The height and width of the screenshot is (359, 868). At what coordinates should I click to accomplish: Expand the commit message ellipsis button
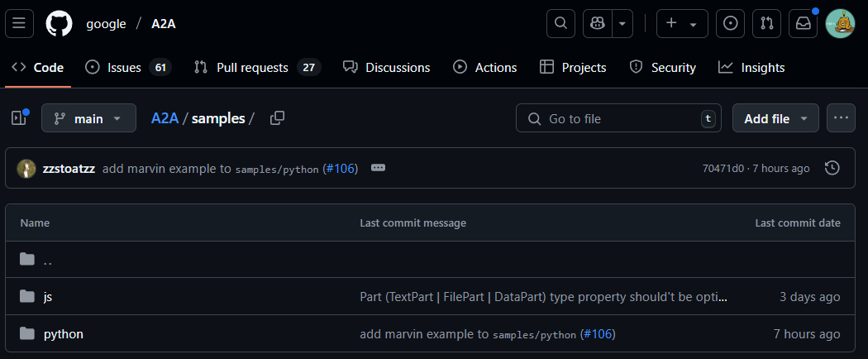click(x=378, y=168)
